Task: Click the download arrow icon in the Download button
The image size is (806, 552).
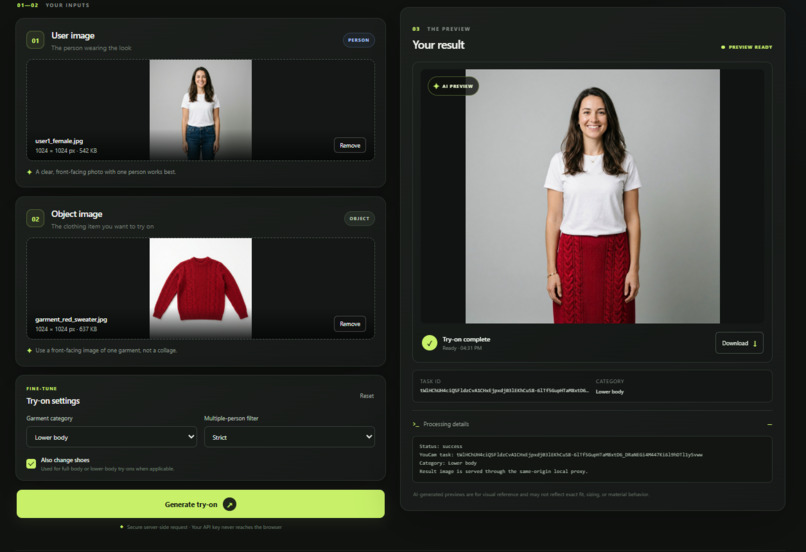Action: point(755,343)
